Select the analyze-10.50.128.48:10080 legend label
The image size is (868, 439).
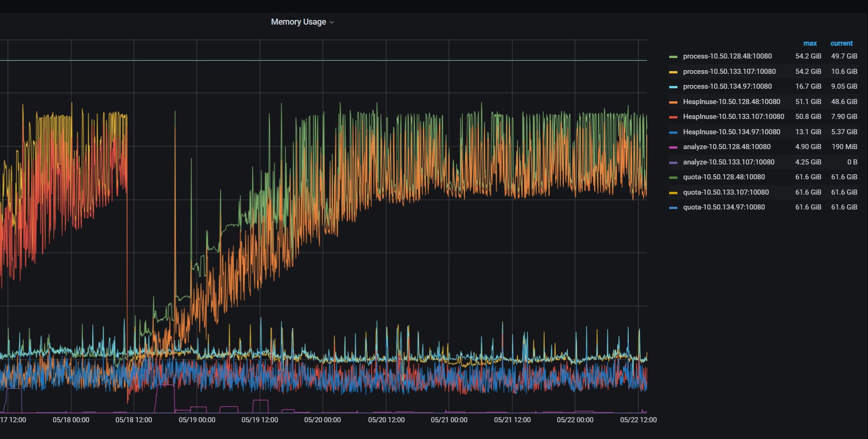(x=727, y=147)
